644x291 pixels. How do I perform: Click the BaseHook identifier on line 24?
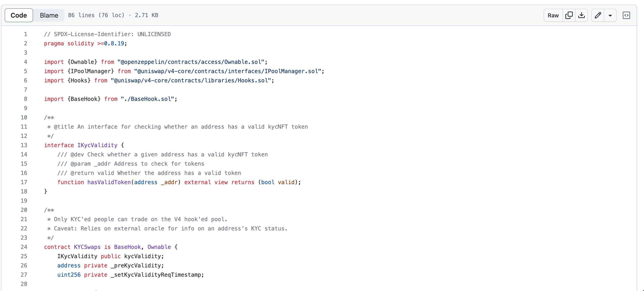127,247
